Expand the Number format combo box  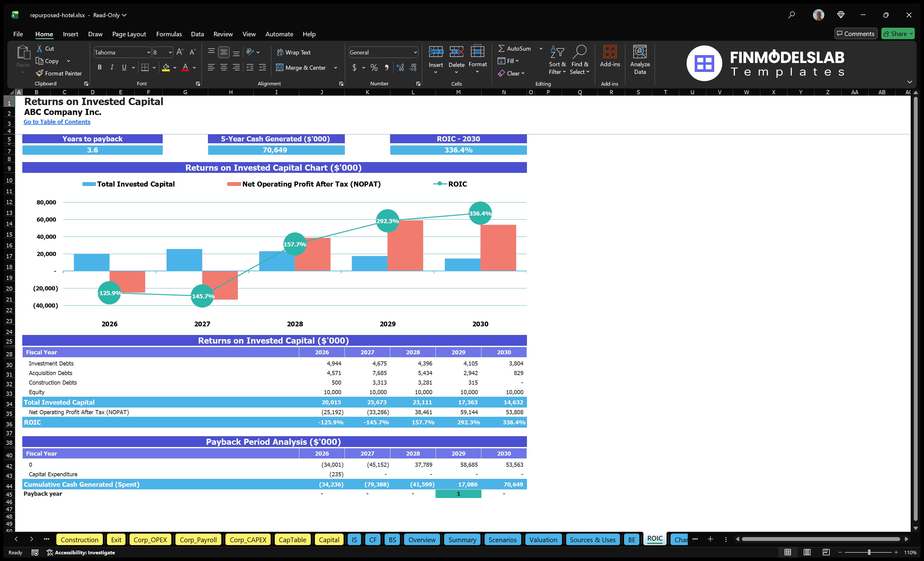click(x=416, y=52)
